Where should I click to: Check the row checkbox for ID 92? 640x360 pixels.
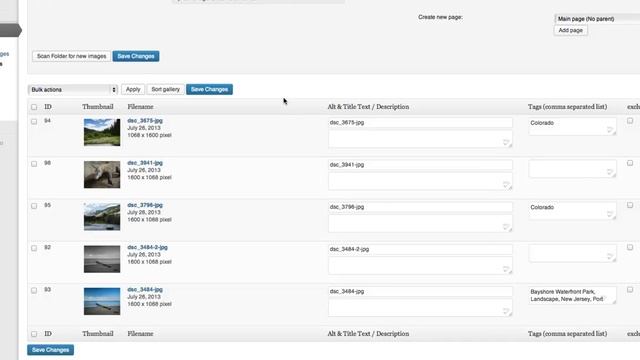[34, 248]
